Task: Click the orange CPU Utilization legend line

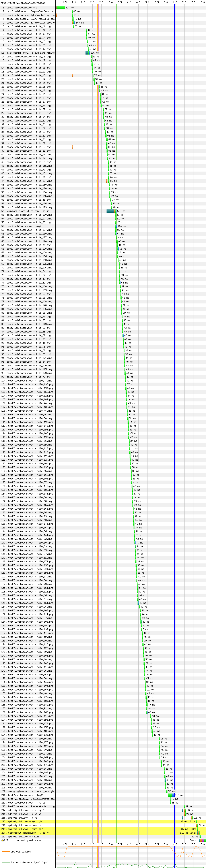Action: [6, 852]
